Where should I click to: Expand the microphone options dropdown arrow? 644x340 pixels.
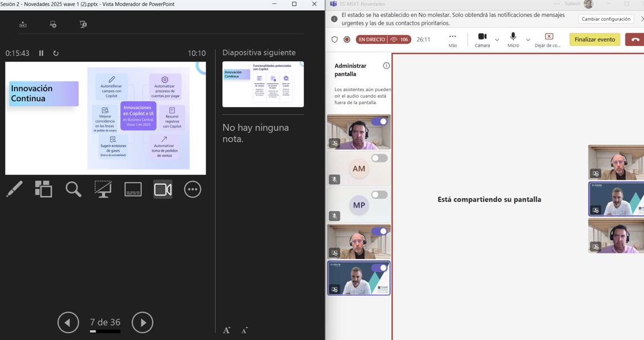528,40
